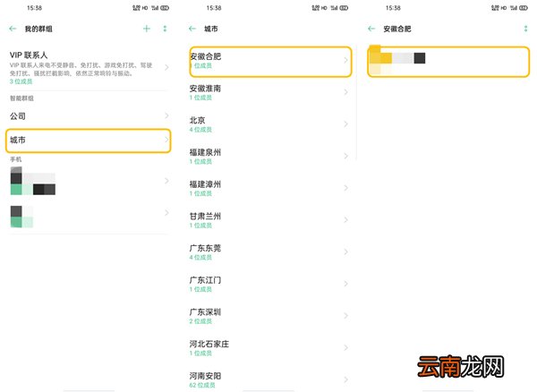
Task: Expand the 福建漳州 row chevron
Action: click(x=345, y=188)
